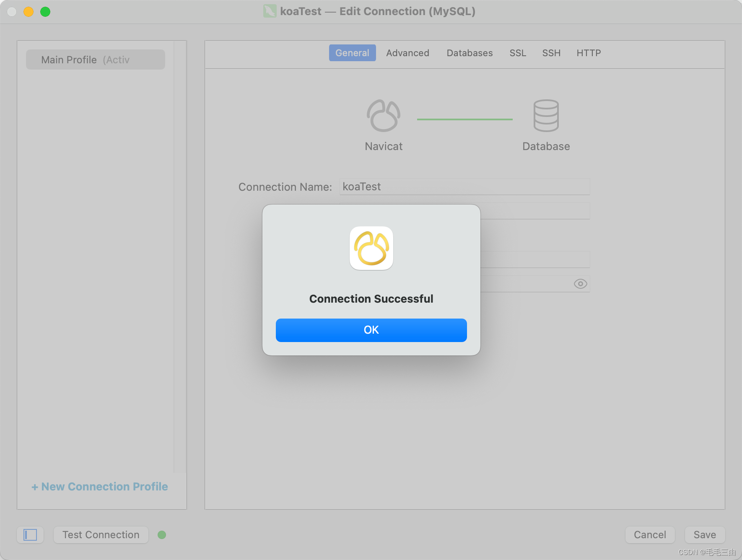This screenshot has height=560, width=742.
Task: Click the Database cylinder icon
Action: (546, 116)
